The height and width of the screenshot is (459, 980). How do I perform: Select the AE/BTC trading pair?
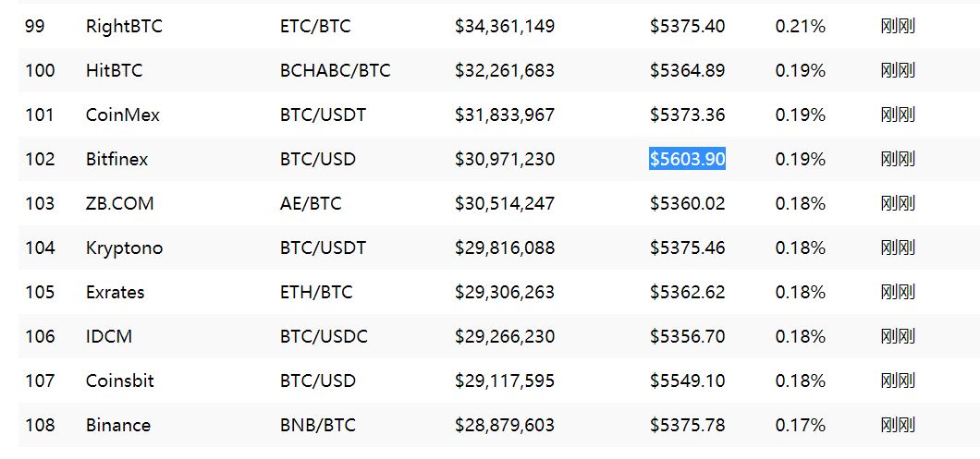point(311,203)
